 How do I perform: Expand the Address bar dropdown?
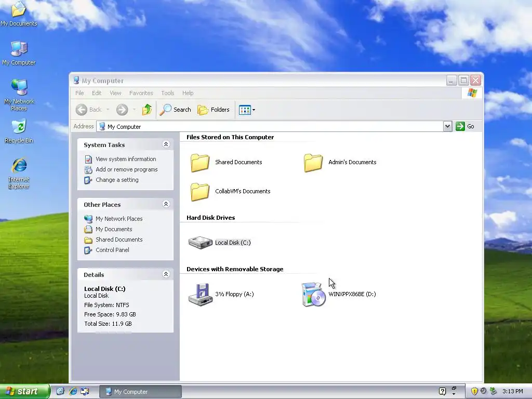(x=447, y=127)
